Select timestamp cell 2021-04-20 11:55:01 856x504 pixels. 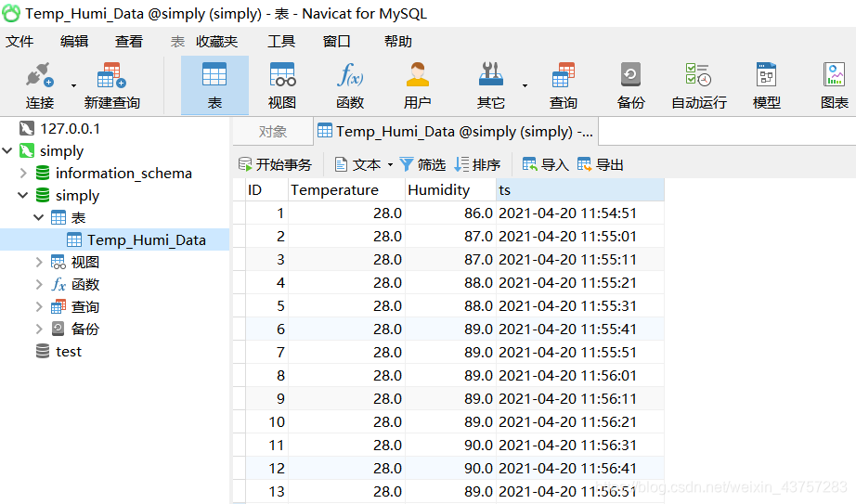click(x=579, y=237)
